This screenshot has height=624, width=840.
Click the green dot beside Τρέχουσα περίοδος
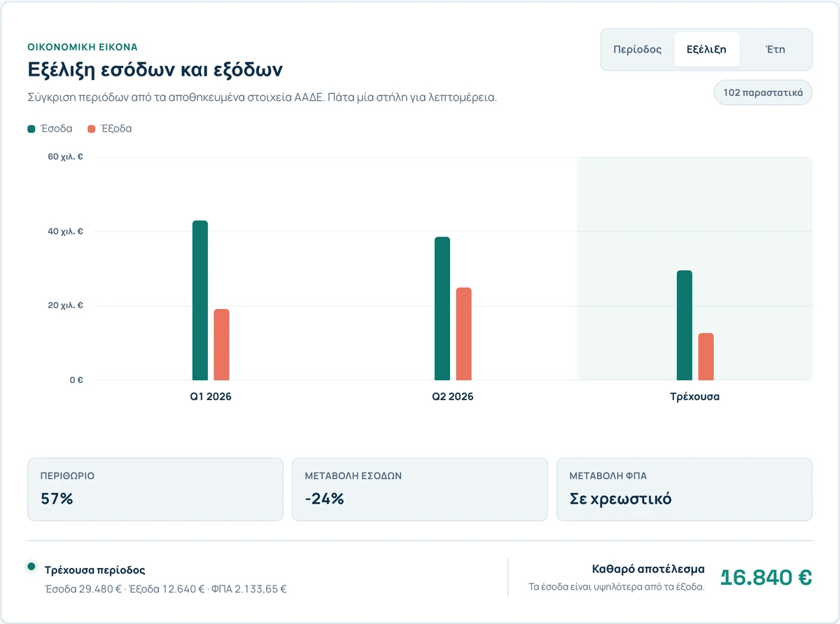[x=31, y=567]
